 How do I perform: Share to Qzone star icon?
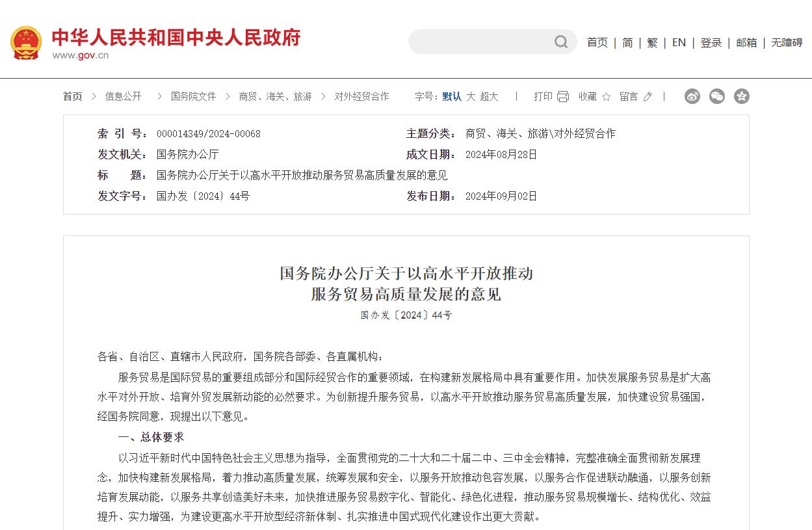pos(742,96)
